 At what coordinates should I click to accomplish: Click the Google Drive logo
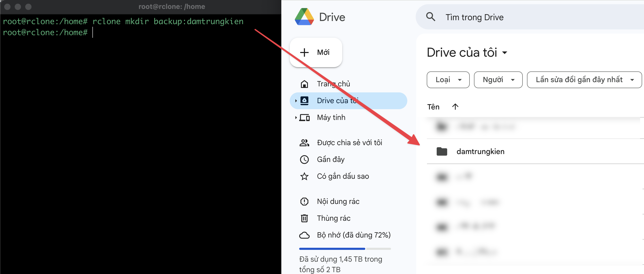tap(304, 17)
